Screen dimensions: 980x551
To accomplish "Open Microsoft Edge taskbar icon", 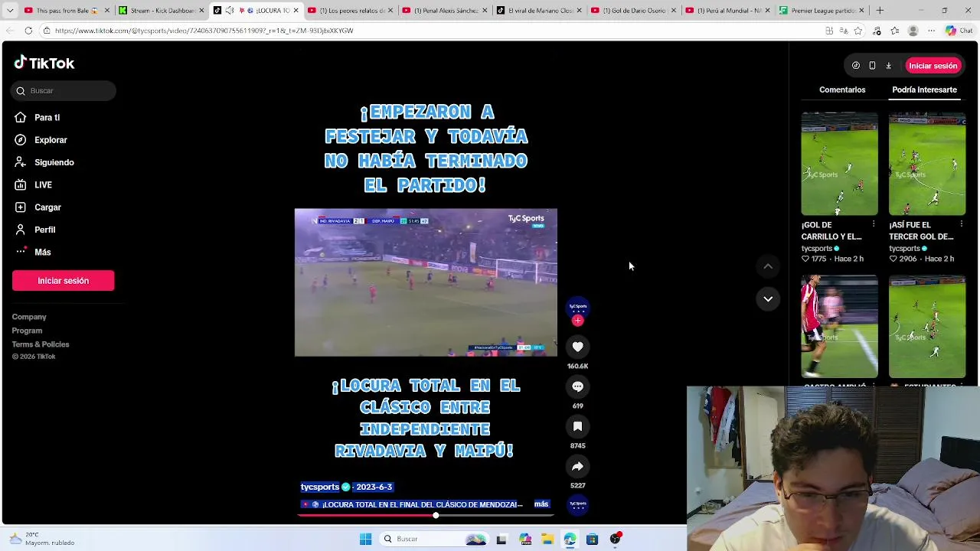I will pos(570,539).
